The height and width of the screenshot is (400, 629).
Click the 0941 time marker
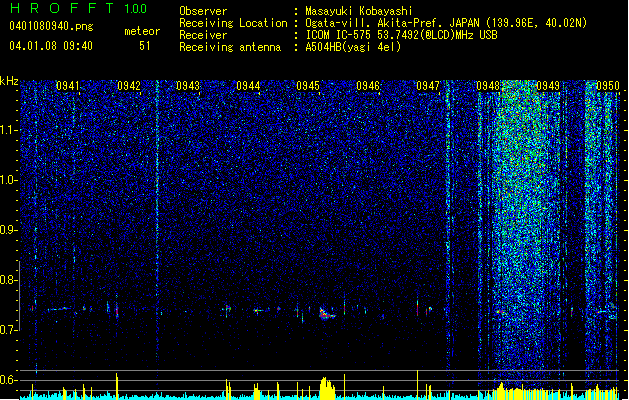[x=67, y=86]
